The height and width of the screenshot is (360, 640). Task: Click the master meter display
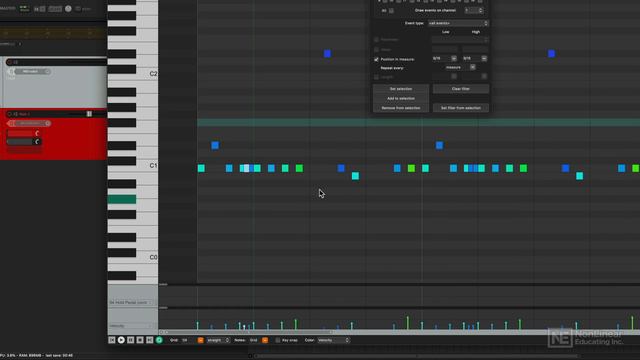pyautogui.click(x=24, y=9)
